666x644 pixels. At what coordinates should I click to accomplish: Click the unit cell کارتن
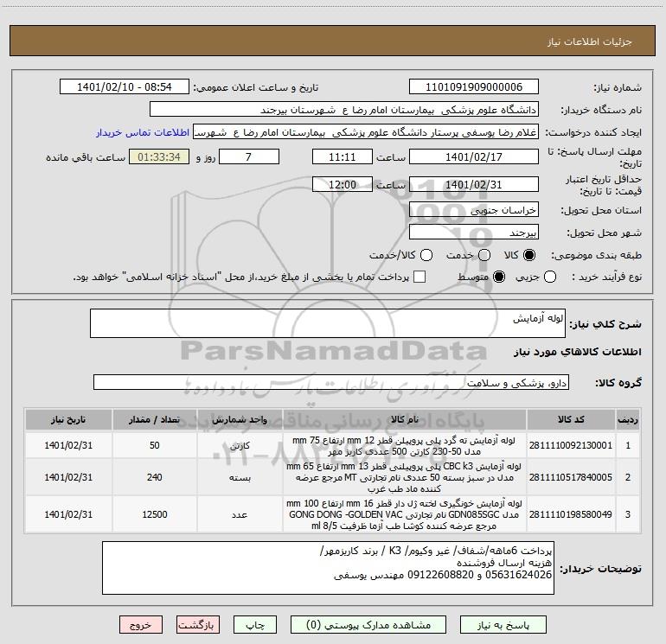click(x=240, y=445)
